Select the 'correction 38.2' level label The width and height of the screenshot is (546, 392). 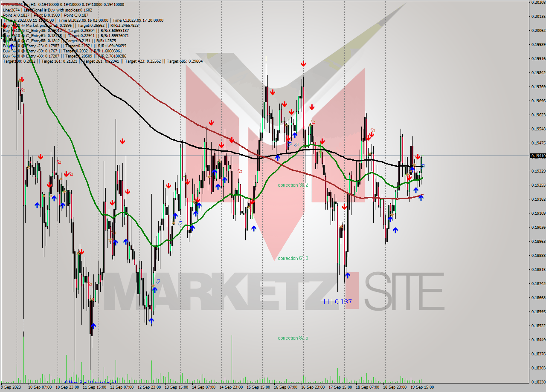pyautogui.click(x=293, y=185)
